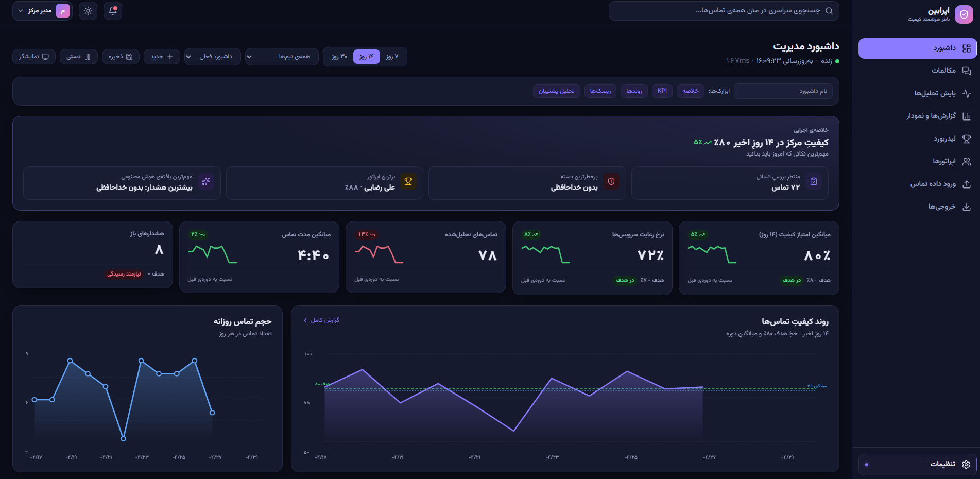Click the lowest data point in حجم تماس روزانه chart
Image resolution: width=980 pixels, height=479 pixels.
123,439
